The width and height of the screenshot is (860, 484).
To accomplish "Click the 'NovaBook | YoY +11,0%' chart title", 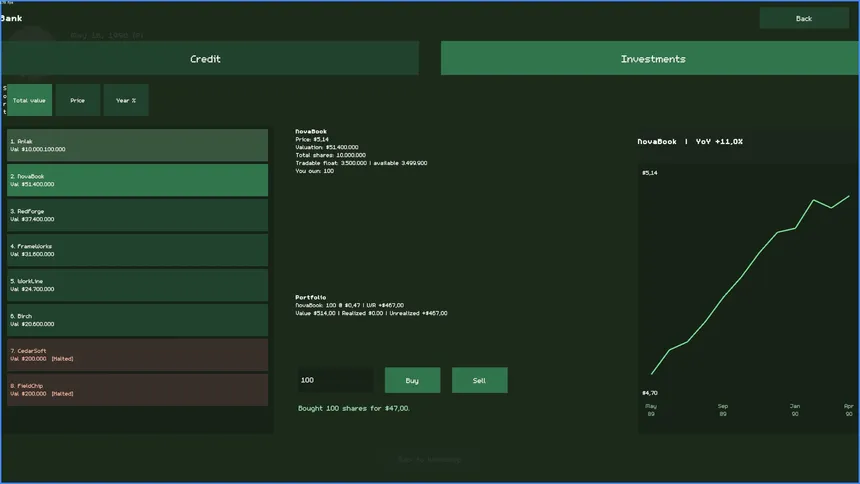I will (x=690, y=142).
